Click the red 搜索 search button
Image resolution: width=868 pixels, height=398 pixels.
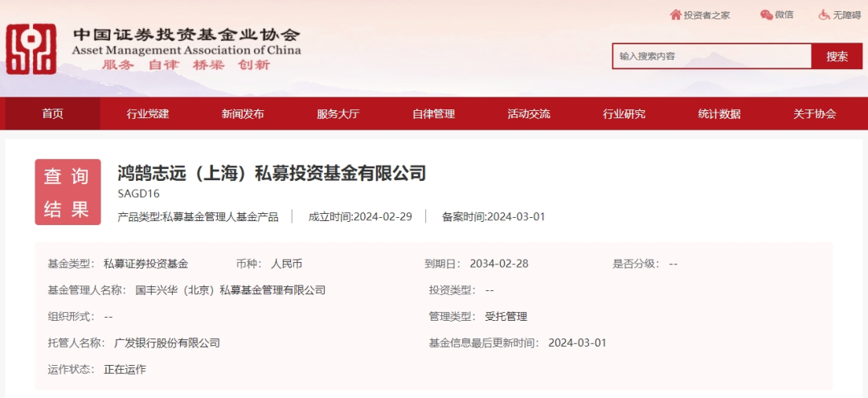click(837, 56)
